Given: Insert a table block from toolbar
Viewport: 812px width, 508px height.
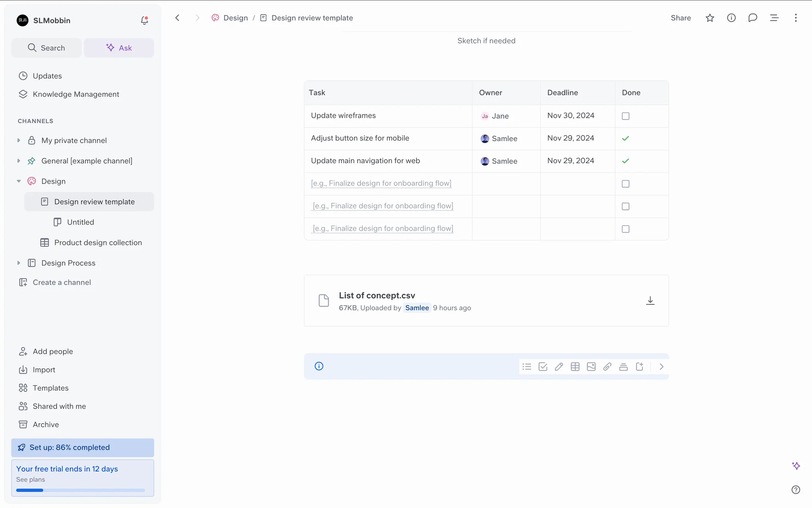Looking at the screenshot, I should [575, 367].
